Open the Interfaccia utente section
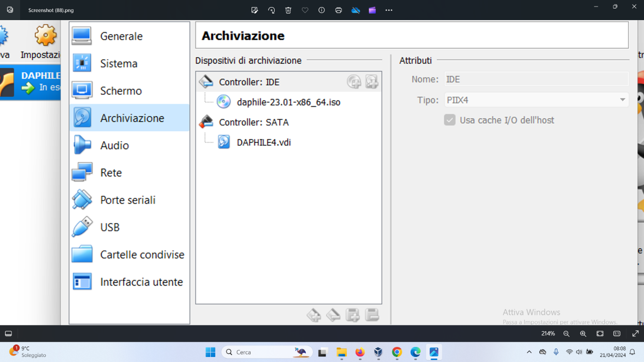Screen dimensions: 644x362 [129, 282]
